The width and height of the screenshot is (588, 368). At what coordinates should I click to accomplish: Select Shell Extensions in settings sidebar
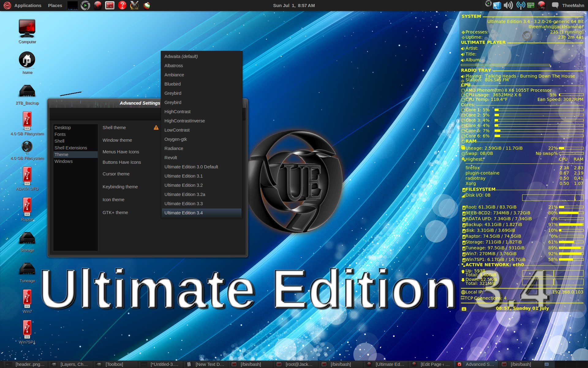(71, 148)
